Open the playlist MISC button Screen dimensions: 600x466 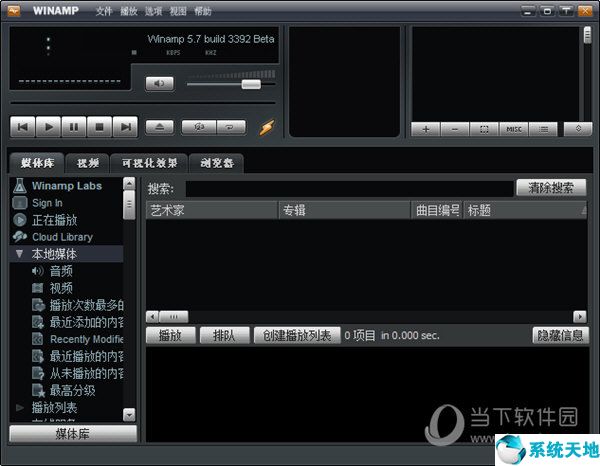pos(514,129)
